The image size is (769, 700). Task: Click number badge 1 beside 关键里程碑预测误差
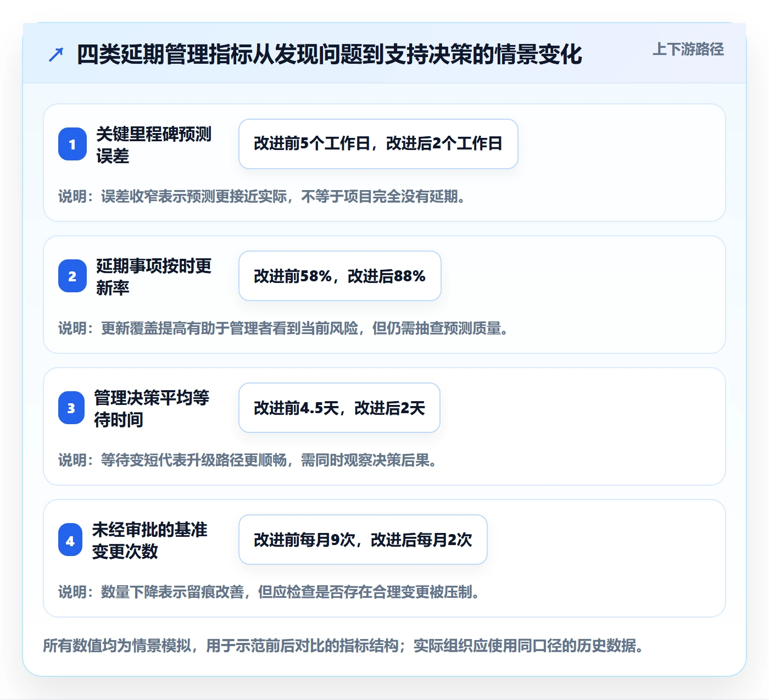pos(73,144)
